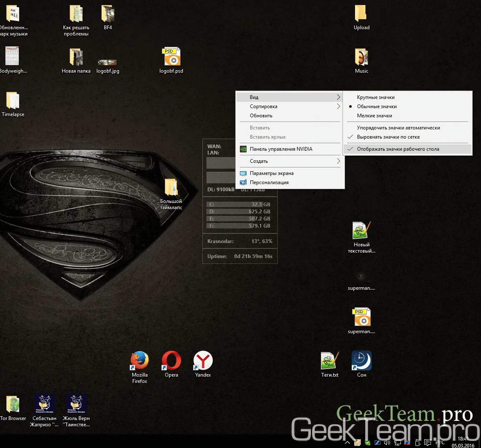Screen dimensions: 481x448
Task: Open Персонализация from context menu
Action: click(290, 182)
